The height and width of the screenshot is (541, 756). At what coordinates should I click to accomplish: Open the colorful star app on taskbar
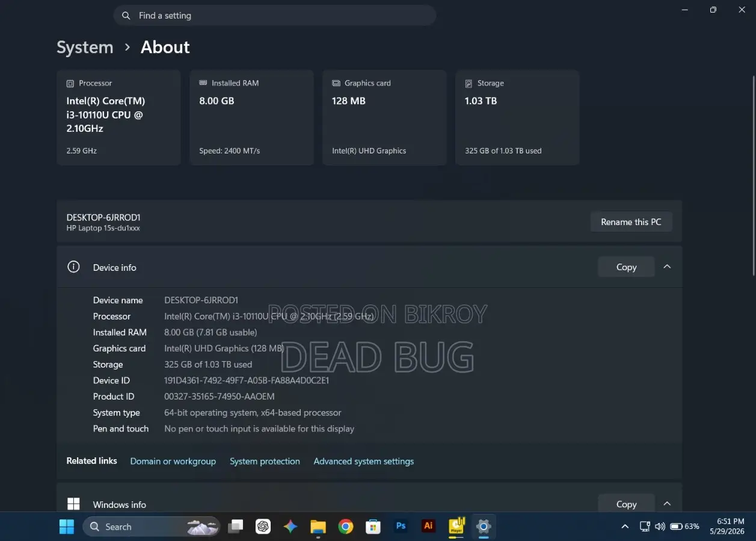click(290, 527)
